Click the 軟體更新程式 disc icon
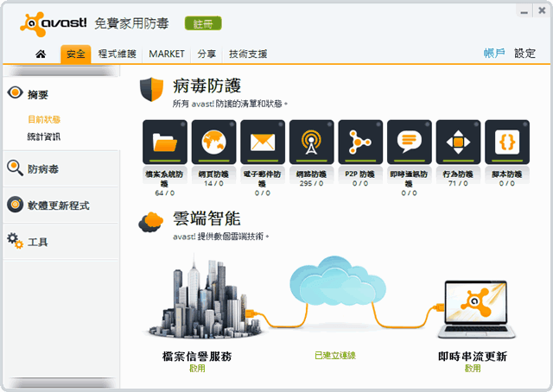The height and width of the screenshot is (392, 553). click(x=16, y=205)
